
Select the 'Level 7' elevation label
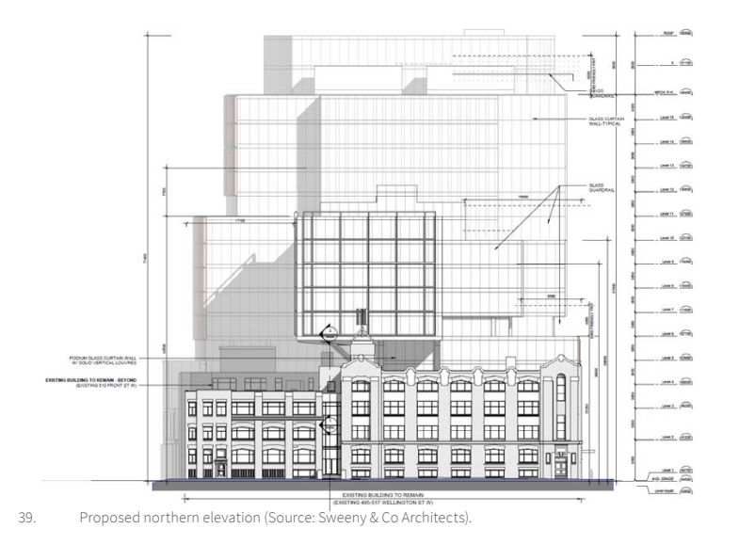tap(668, 310)
